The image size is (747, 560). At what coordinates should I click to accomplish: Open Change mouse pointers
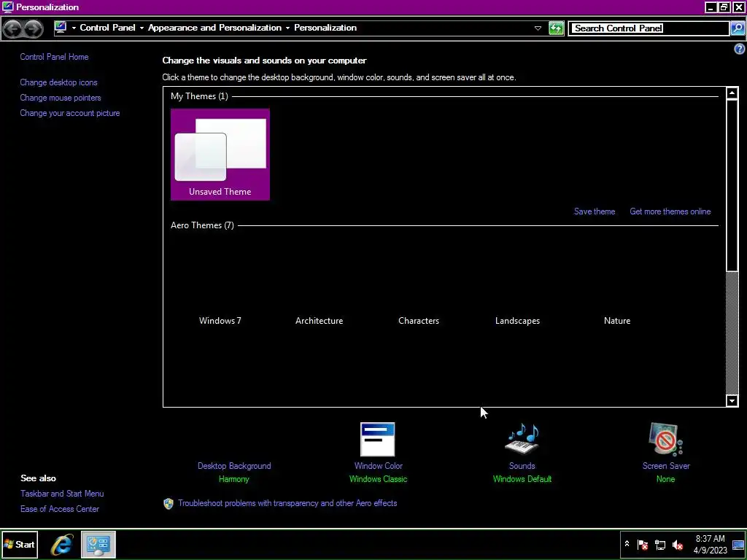click(x=61, y=98)
